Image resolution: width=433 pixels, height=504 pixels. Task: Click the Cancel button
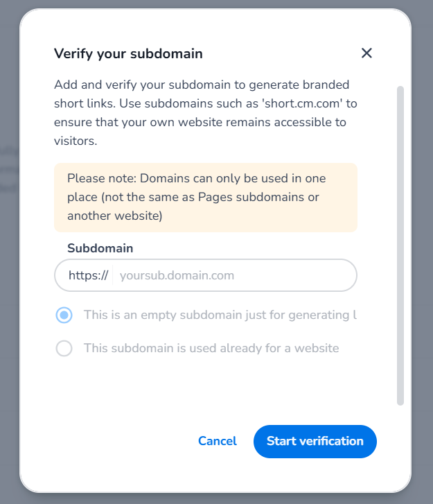(x=218, y=441)
